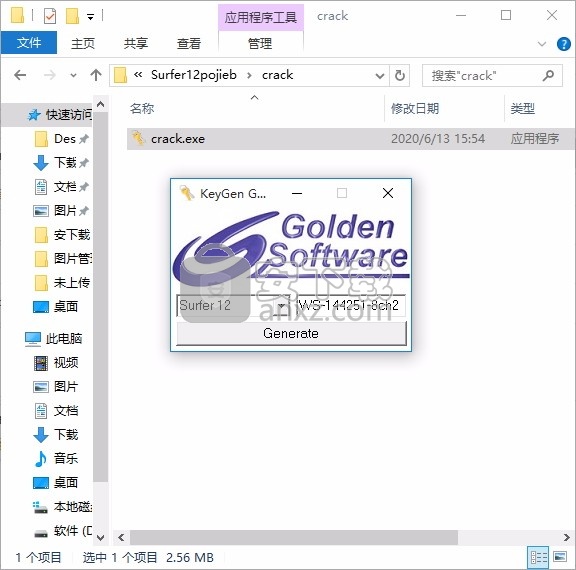Go back using the back arrow
The height and width of the screenshot is (570, 576).
(x=20, y=75)
